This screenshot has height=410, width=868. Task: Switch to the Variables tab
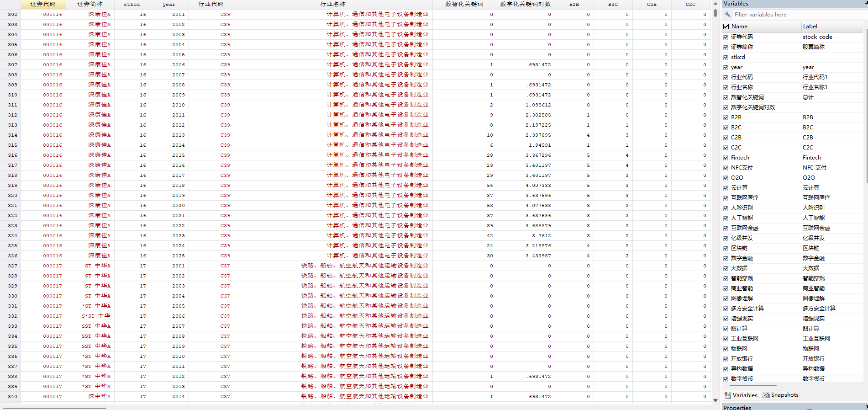pyautogui.click(x=741, y=395)
